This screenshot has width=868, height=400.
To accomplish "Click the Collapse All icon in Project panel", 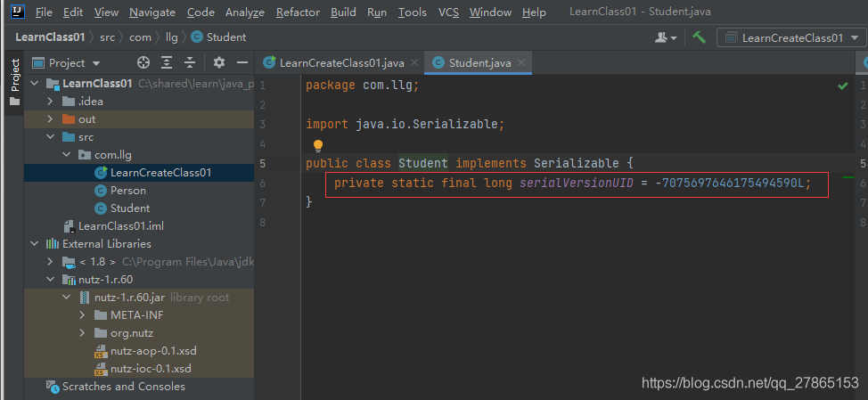I will pyautogui.click(x=189, y=62).
